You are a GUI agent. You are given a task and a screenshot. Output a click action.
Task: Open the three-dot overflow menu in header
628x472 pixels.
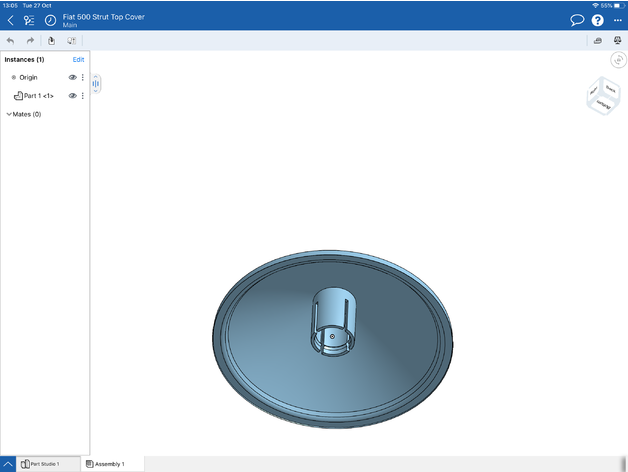[x=618, y=20]
